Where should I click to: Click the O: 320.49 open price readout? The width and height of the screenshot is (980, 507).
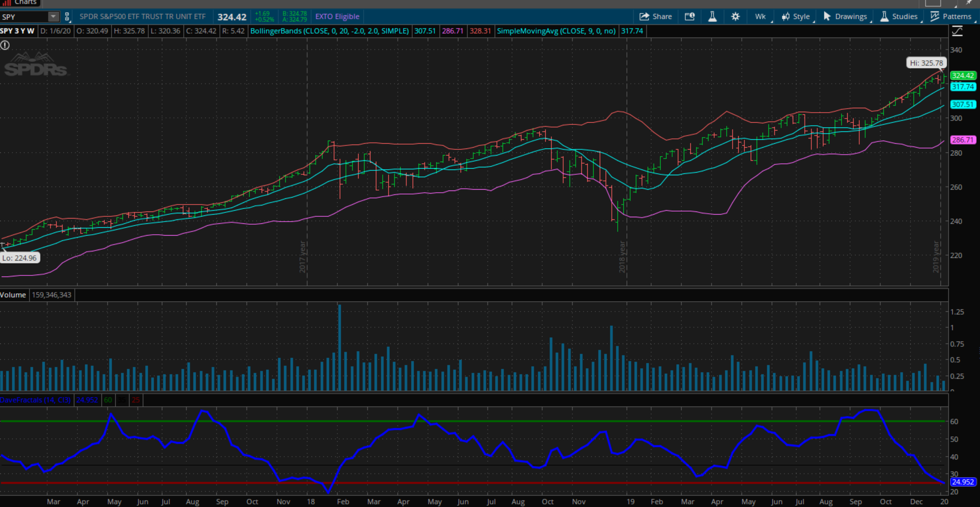tap(92, 31)
